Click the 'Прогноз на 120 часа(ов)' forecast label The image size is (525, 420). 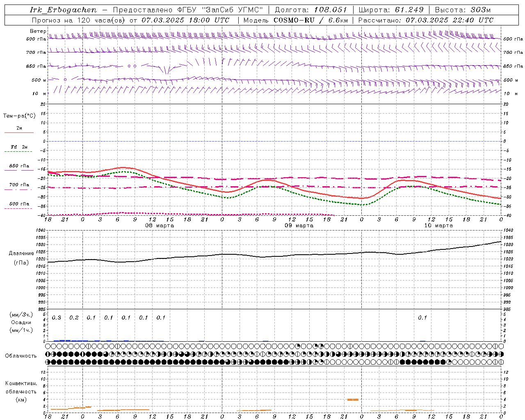79,20
